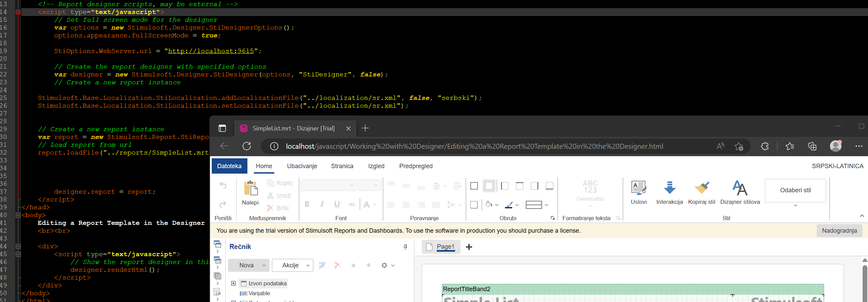Toggle underline formatting
The height and width of the screenshot is (302, 868).
coord(337,204)
